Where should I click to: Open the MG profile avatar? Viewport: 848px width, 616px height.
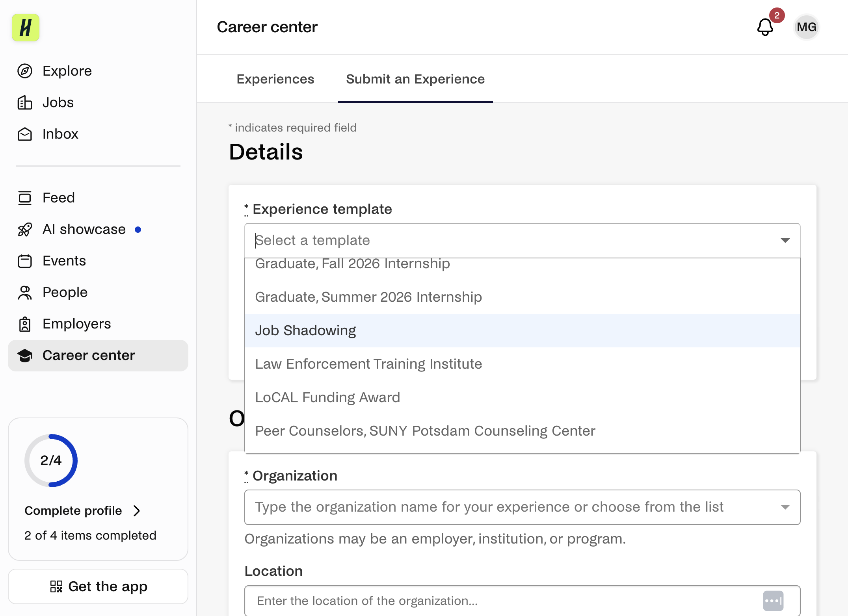[x=806, y=27]
